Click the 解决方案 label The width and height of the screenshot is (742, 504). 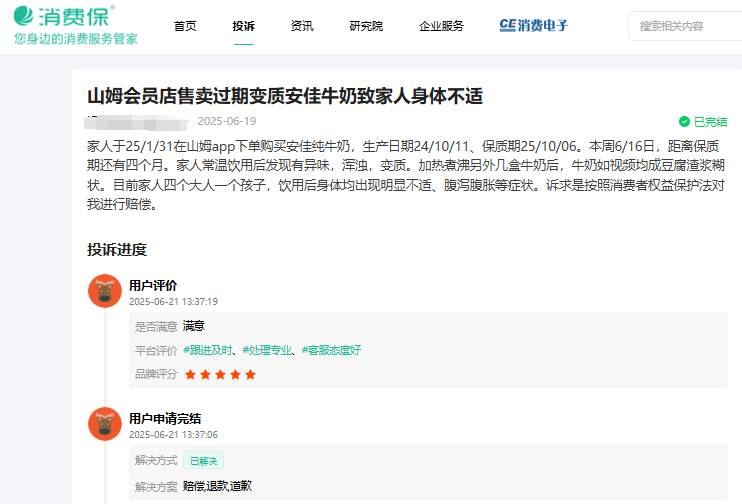[156, 486]
